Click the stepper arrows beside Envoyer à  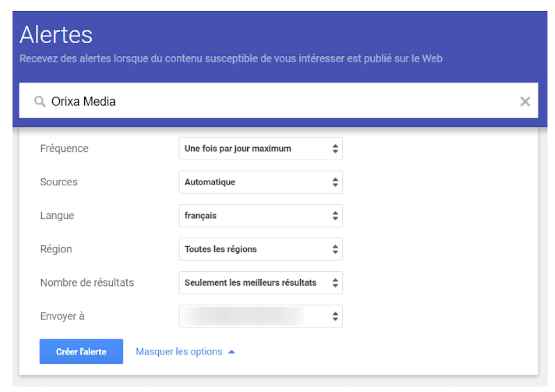tap(335, 316)
